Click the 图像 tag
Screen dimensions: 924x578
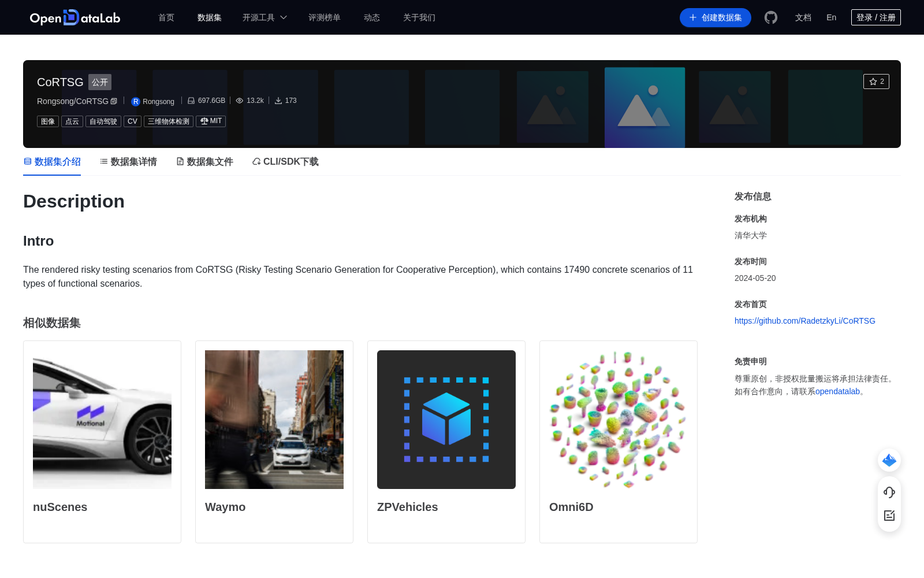(x=48, y=121)
